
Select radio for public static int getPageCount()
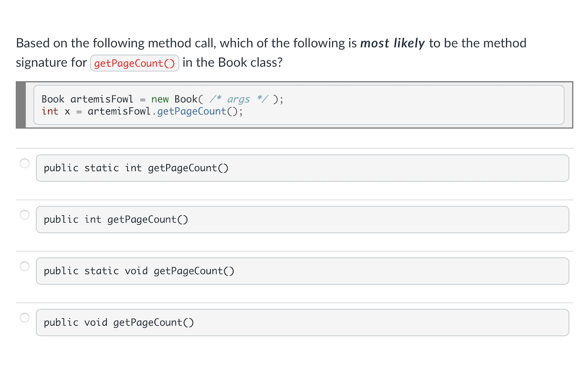[x=24, y=163]
